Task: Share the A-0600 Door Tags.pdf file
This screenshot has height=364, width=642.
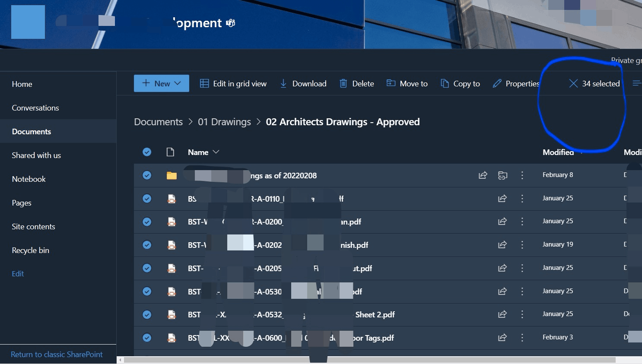Action: [502, 338]
